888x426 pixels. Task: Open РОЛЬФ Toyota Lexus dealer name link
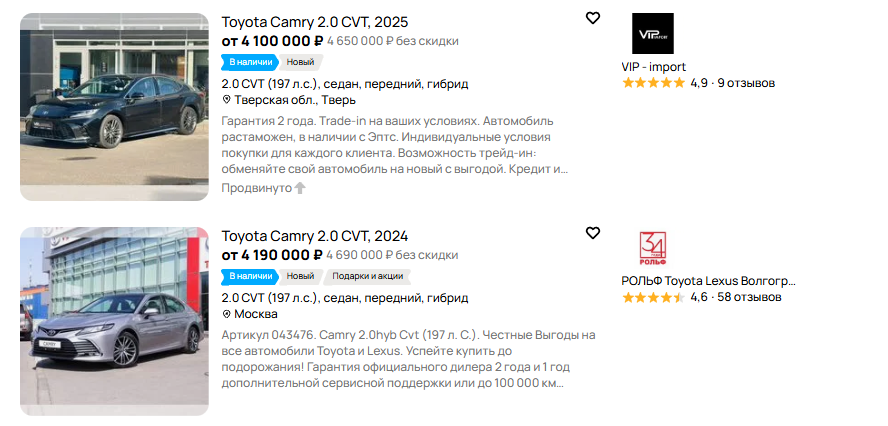(x=708, y=281)
